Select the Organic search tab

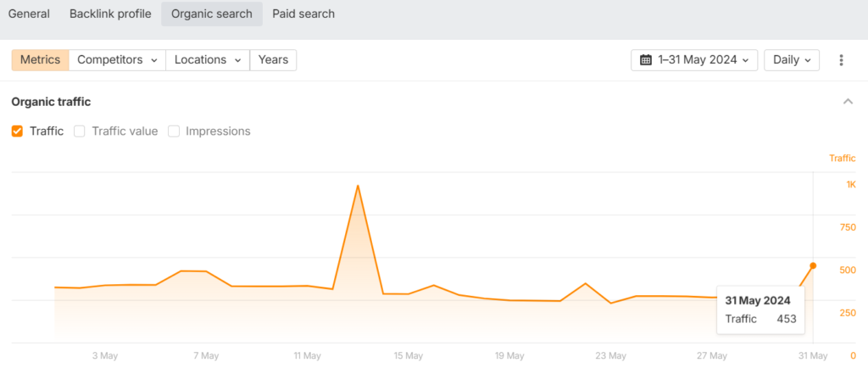(x=212, y=14)
